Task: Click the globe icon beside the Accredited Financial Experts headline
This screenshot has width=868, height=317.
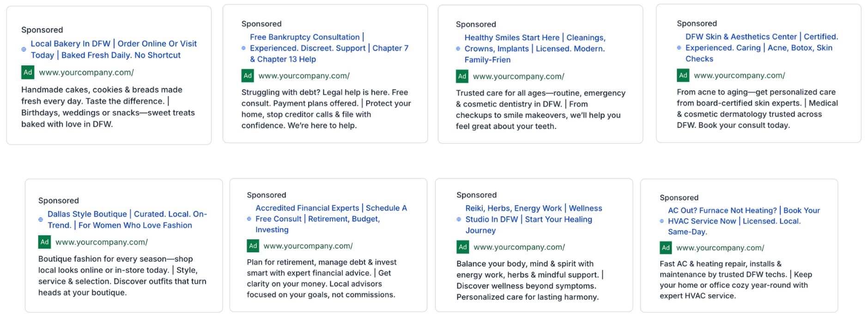Action: (249, 219)
